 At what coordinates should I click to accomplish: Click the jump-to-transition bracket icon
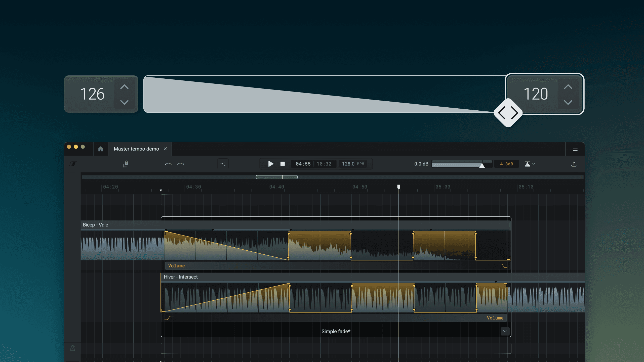(x=223, y=164)
